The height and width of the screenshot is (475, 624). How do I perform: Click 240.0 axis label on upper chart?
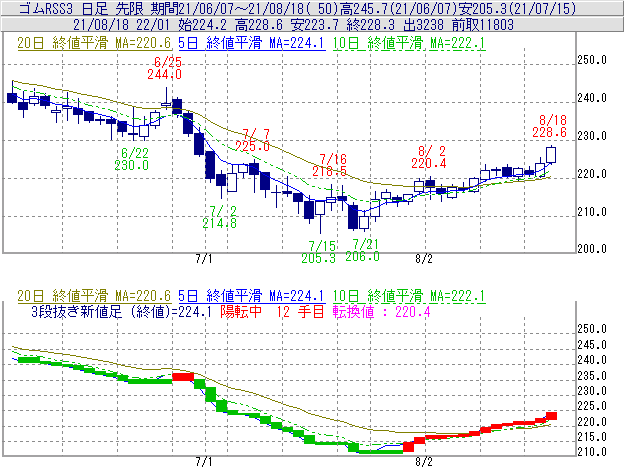click(592, 98)
